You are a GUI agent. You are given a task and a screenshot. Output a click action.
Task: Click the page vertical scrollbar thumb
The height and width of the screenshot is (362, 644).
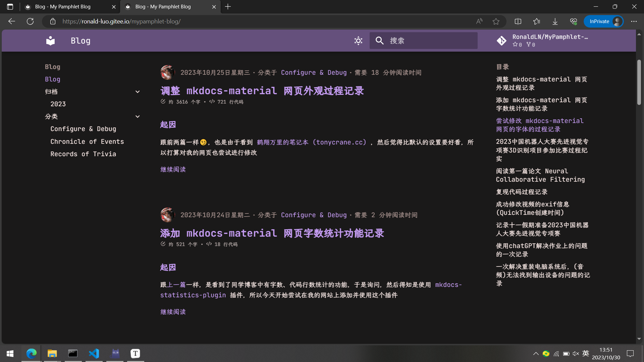coord(639,82)
